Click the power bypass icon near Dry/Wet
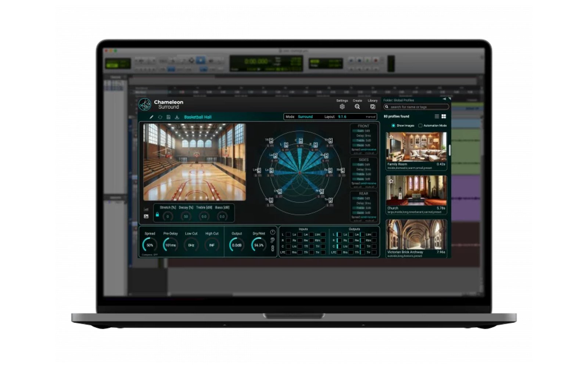The width and height of the screenshot is (588, 368). click(273, 232)
